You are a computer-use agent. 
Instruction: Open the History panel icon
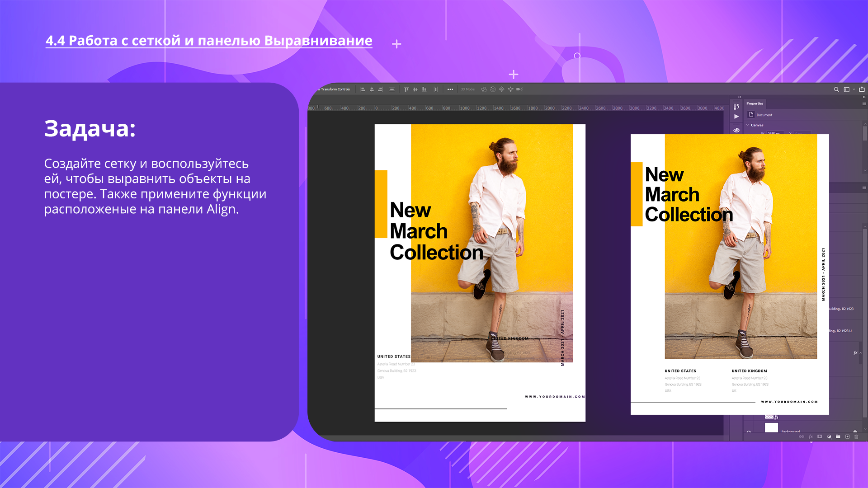(x=736, y=107)
